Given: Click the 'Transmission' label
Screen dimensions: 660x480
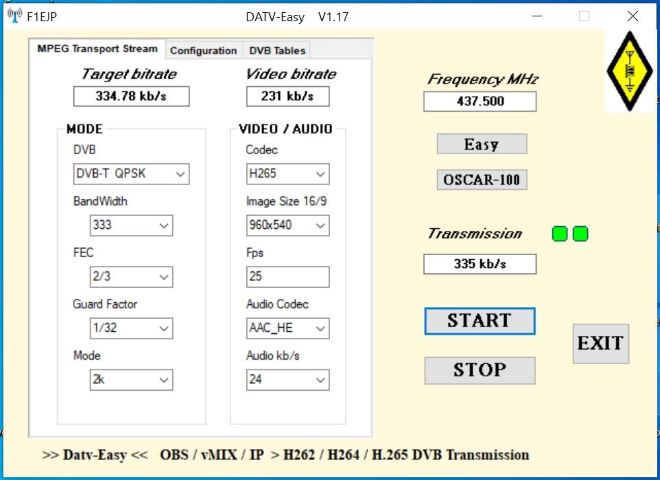Looking at the screenshot, I should point(475,233).
